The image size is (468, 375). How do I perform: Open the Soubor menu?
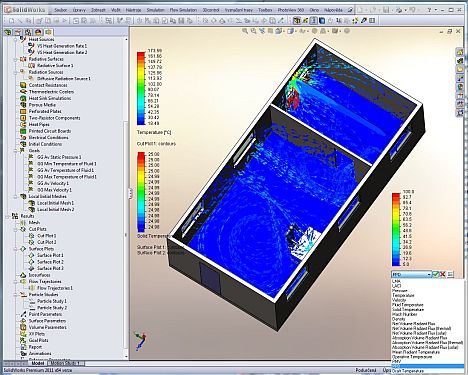point(60,10)
